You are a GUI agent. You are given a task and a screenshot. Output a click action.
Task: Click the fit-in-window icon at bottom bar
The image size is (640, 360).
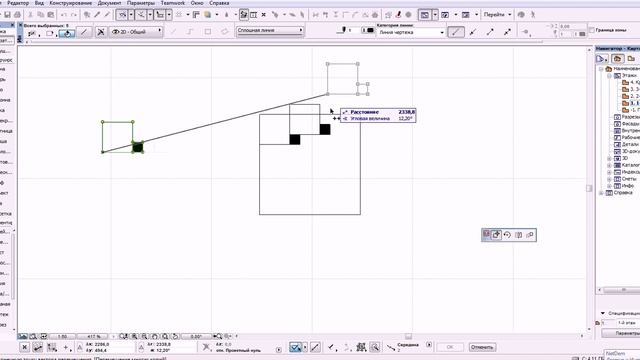point(164,336)
